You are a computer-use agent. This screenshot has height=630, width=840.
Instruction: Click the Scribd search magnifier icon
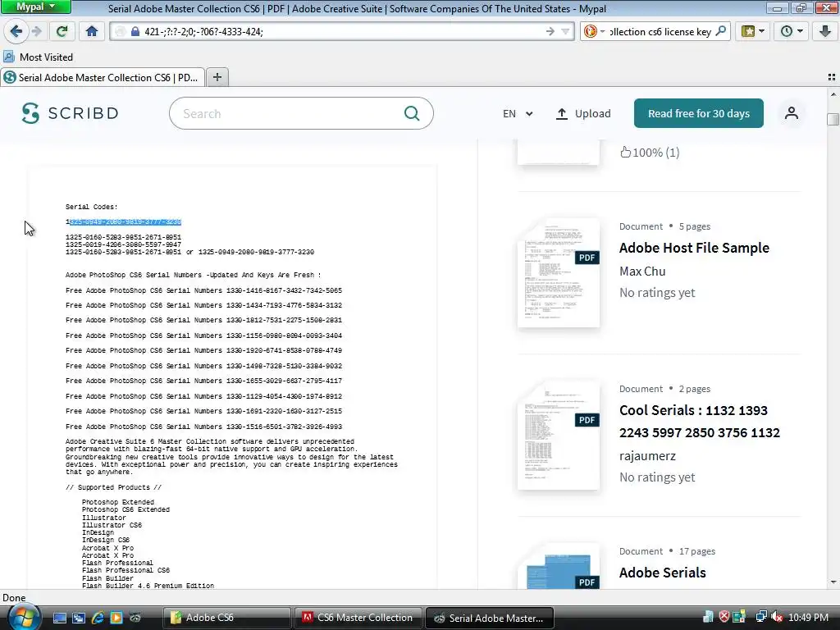[412, 113]
